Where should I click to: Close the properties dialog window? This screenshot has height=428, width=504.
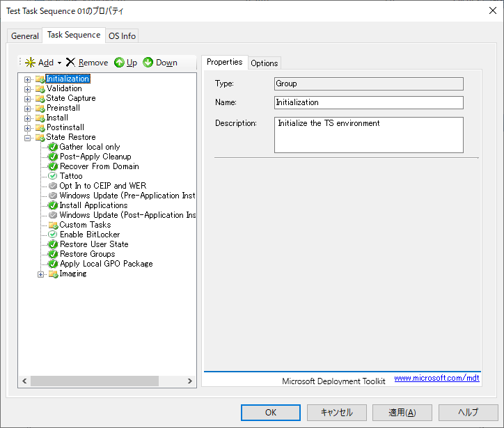click(x=492, y=10)
